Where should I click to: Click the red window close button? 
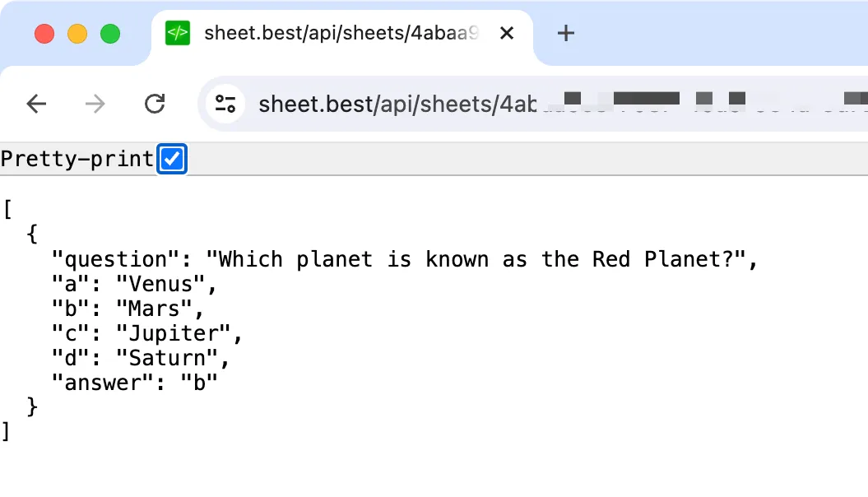tap(44, 34)
